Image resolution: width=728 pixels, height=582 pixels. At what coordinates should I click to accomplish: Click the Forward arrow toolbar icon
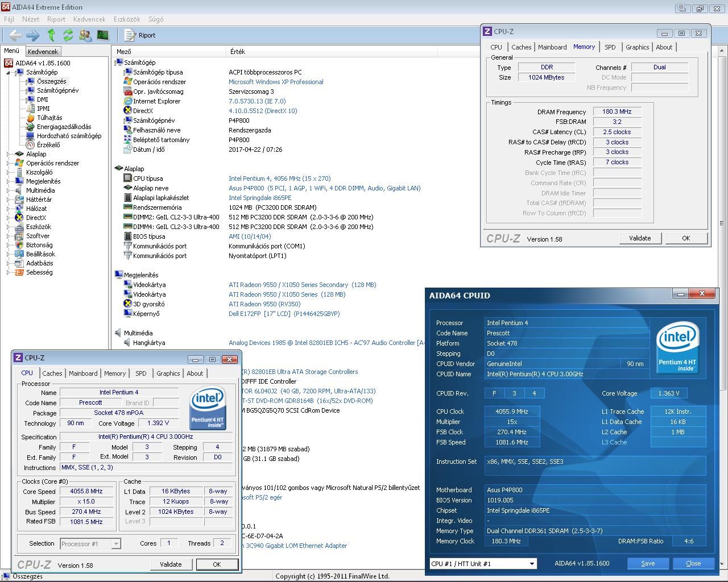pyautogui.click(x=33, y=35)
